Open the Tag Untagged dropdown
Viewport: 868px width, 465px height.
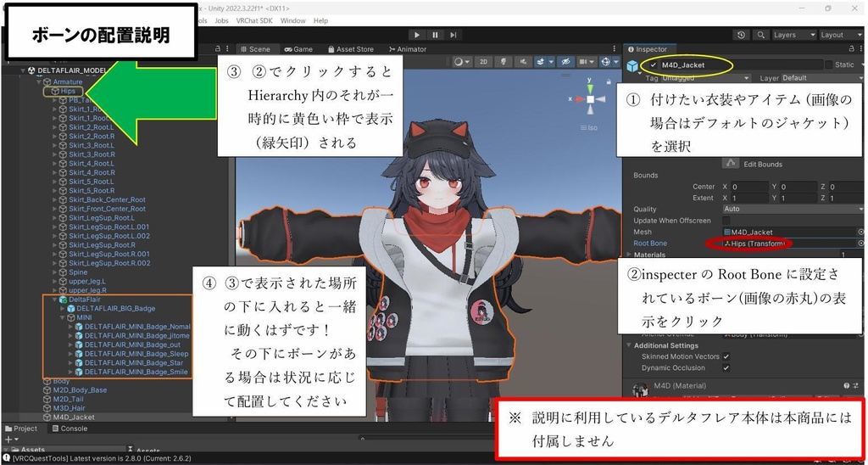(x=705, y=78)
